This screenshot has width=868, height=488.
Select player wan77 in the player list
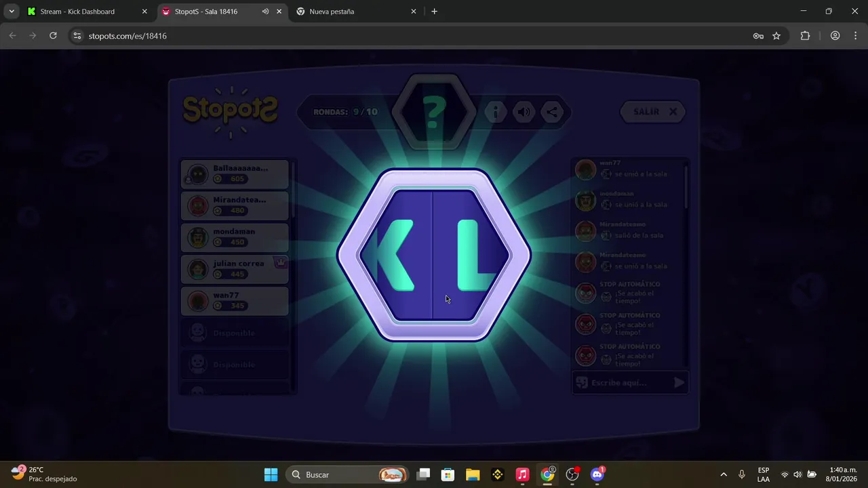[x=235, y=301]
